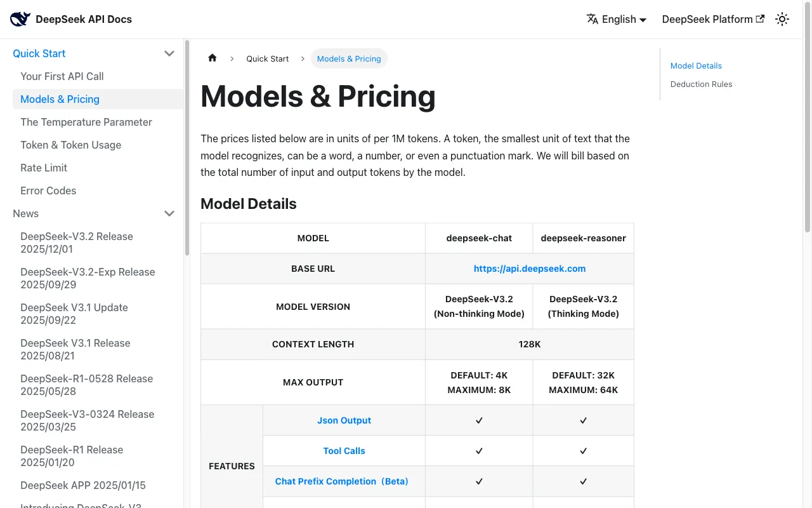Open DeepSeek-R1-0528 Release news

87,385
